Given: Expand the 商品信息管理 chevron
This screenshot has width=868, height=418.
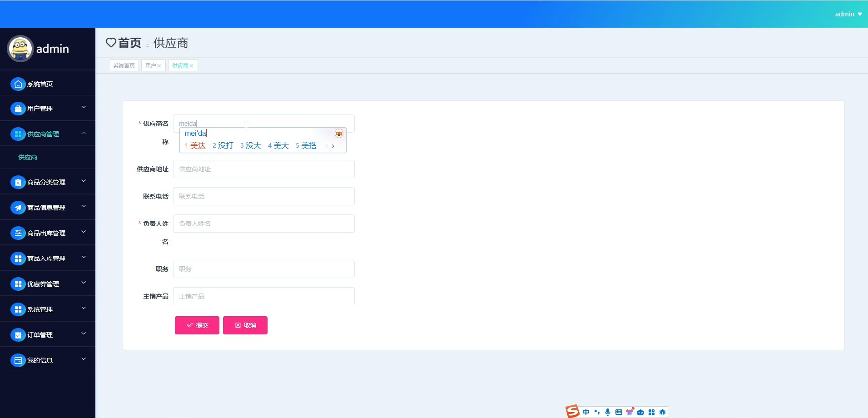Looking at the screenshot, I should pos(84,207).
